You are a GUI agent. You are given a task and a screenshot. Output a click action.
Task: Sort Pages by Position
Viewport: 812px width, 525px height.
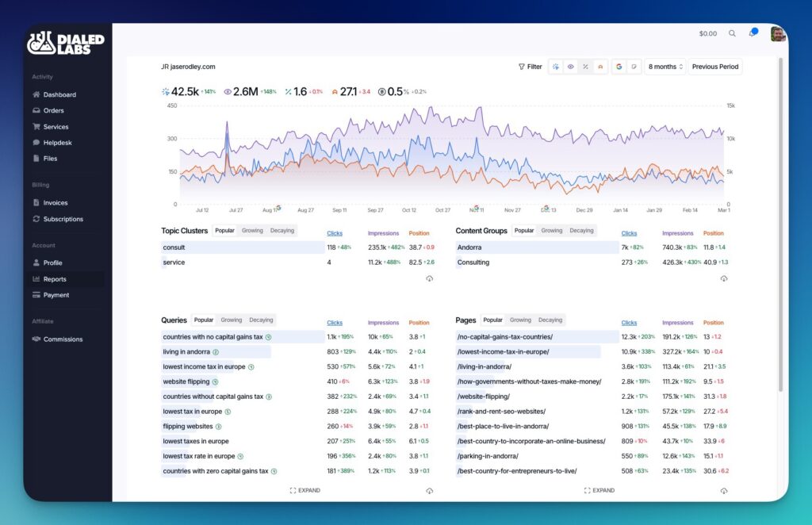point(713,323)
